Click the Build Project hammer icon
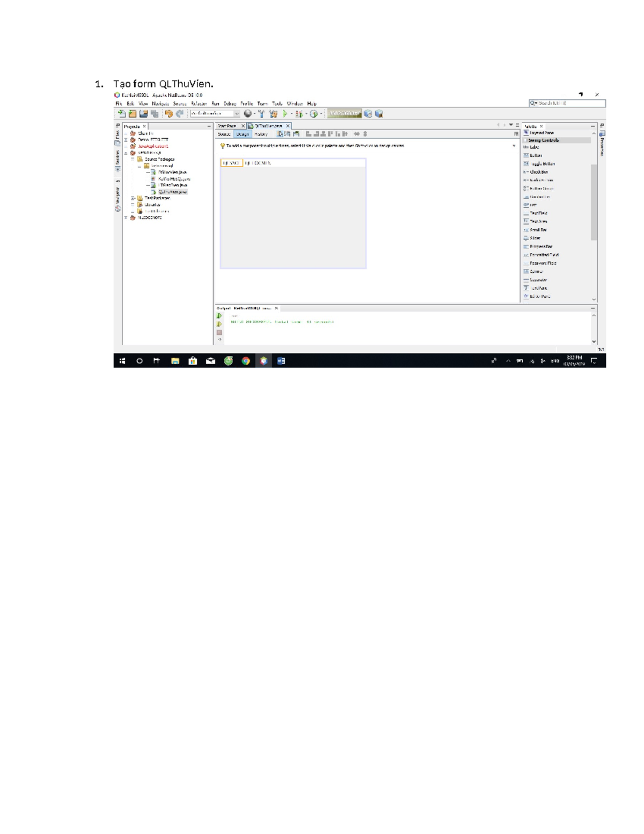644x834 pixels. coord(261,114)
